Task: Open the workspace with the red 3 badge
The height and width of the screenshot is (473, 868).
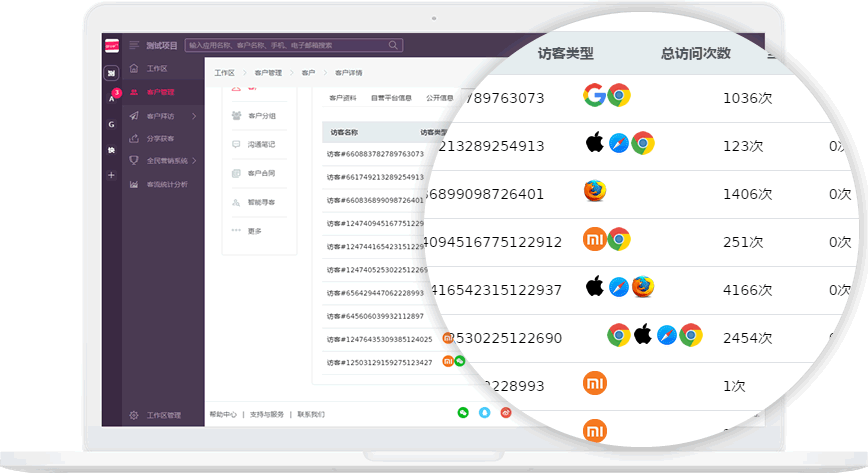Action: tap(112, 97)
